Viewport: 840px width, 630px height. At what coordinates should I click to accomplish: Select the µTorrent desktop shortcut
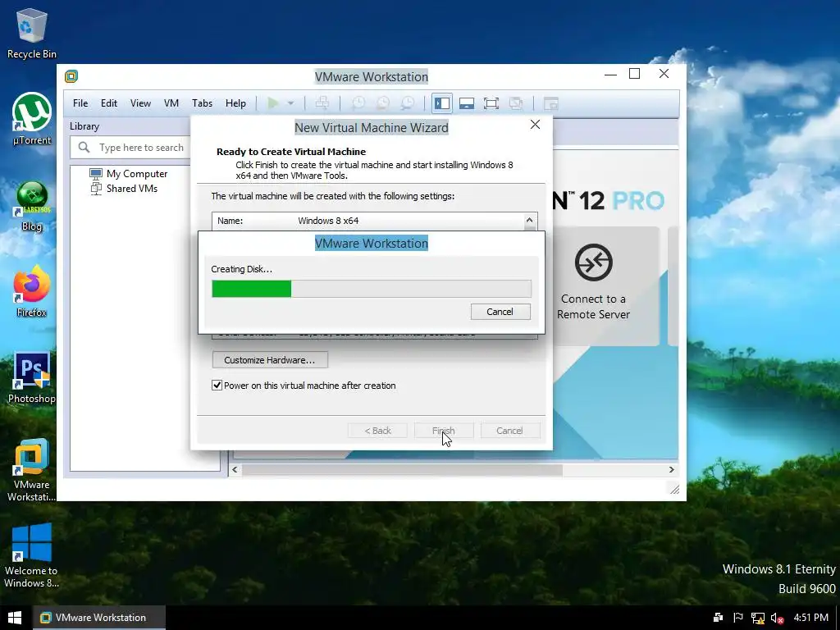click(32, 120)
